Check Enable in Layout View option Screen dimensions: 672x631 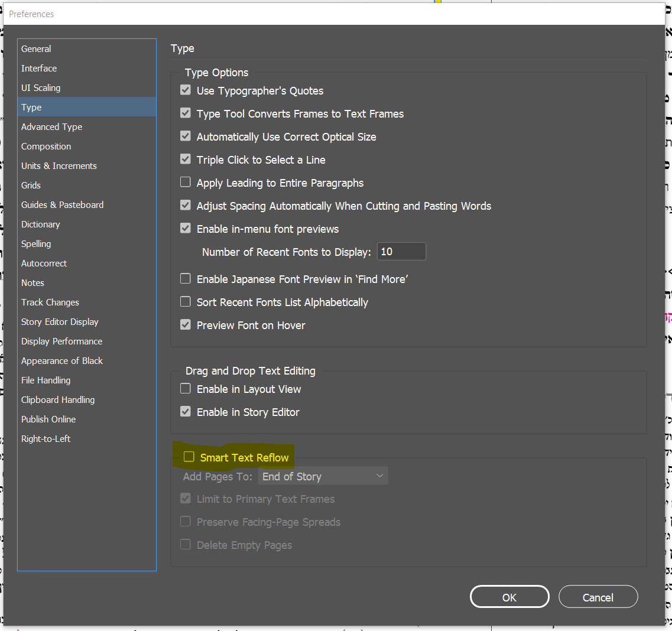pyautogui.click(x=186, y=389)
